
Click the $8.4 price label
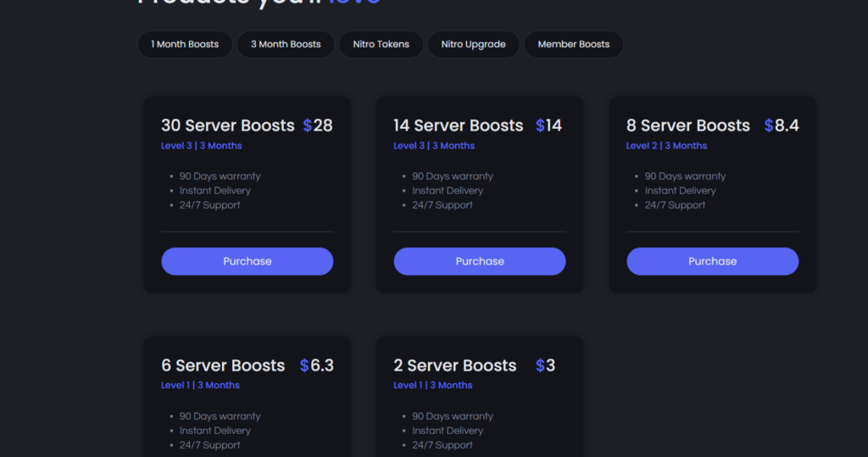click(x=781, y=125)
